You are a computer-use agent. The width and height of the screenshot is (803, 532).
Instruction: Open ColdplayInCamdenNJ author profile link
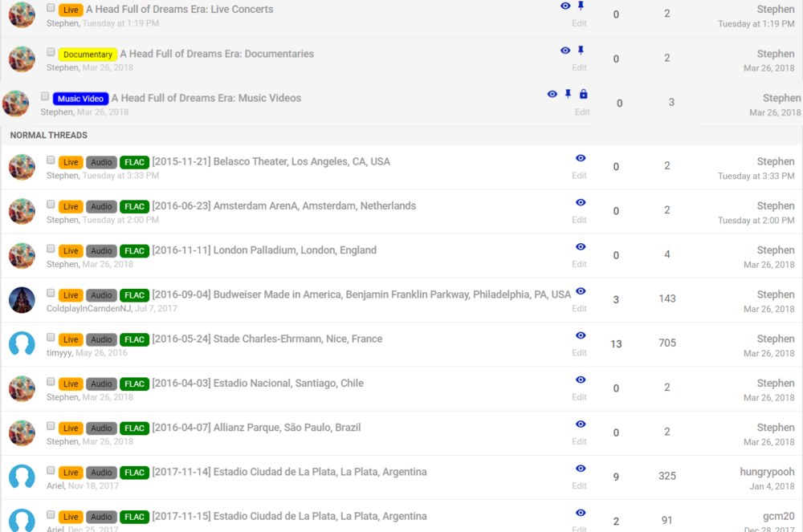pos(88,308)
